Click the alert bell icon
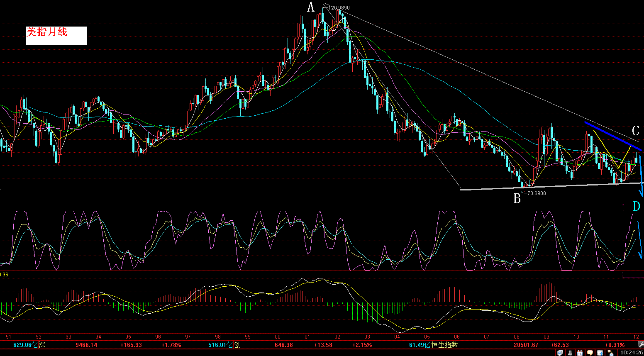 (570, 353)
